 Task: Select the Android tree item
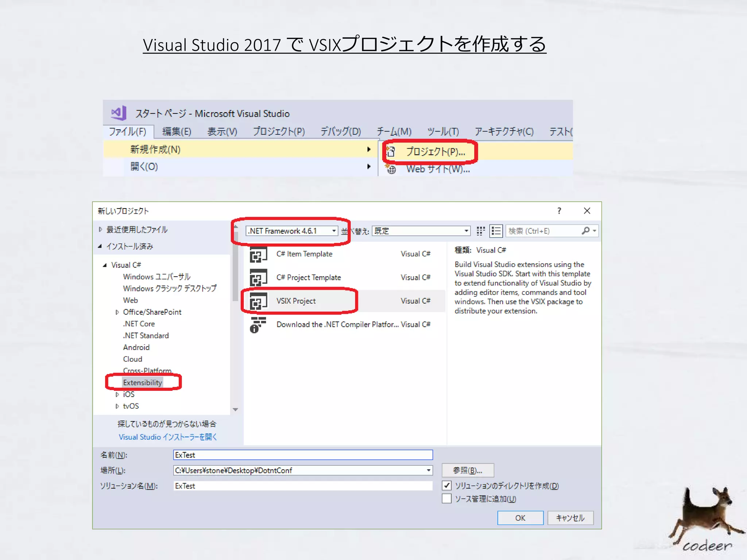[136, 347]
